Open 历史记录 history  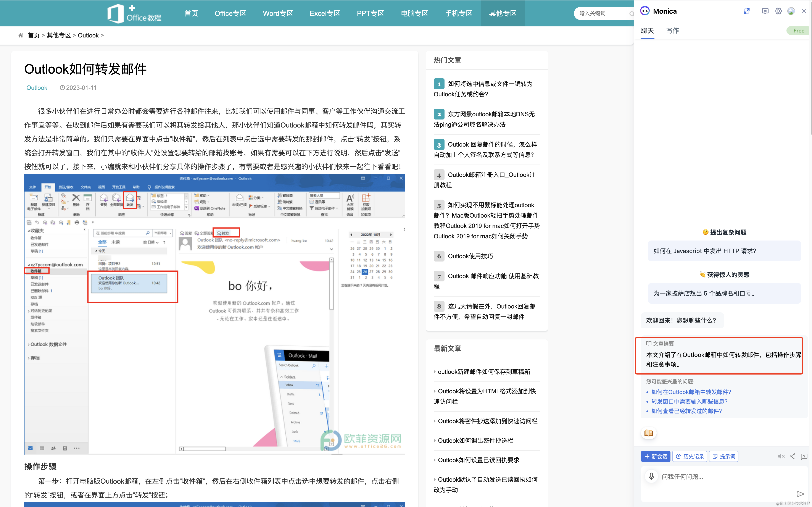(690, 456)
